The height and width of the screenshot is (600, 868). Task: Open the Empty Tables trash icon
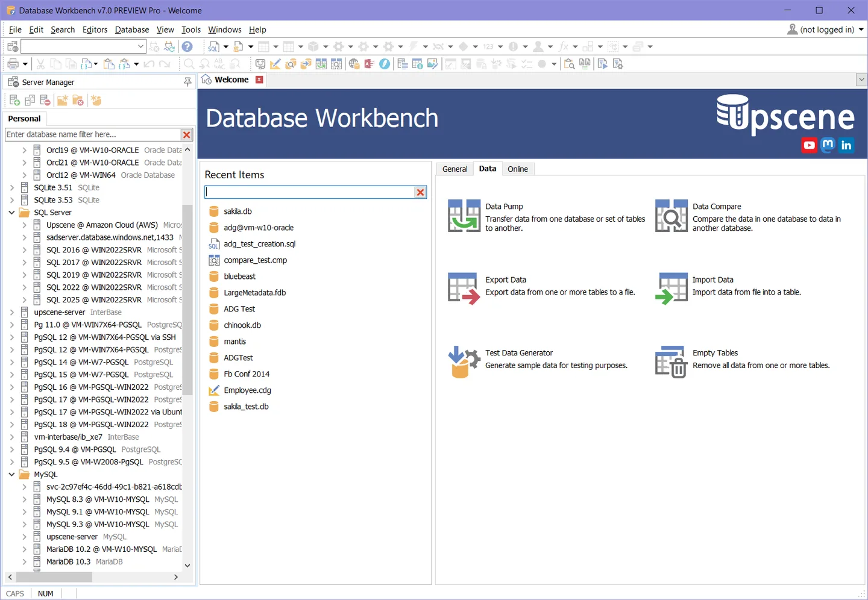[x=671, y=361]
